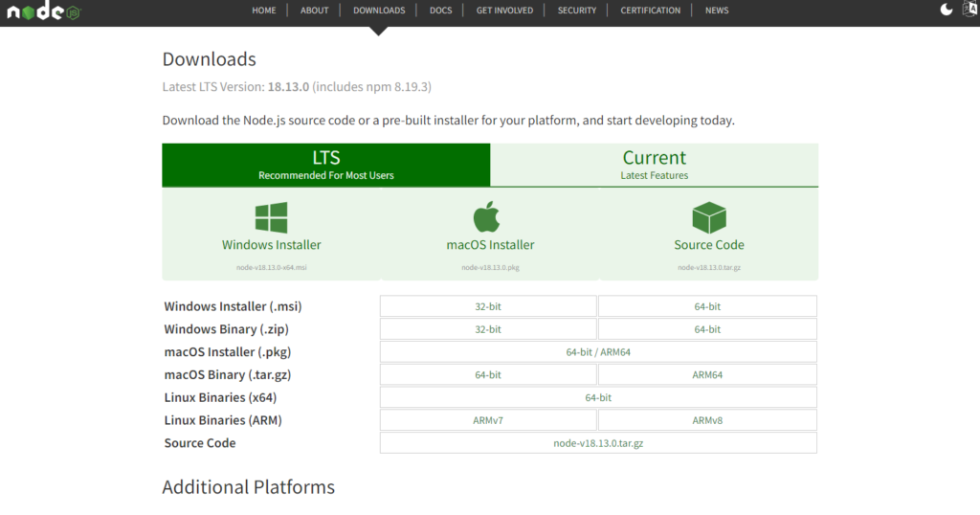Open the NEWS menu item
This screenshot has width=980, height=515.
tap(717, 10)
